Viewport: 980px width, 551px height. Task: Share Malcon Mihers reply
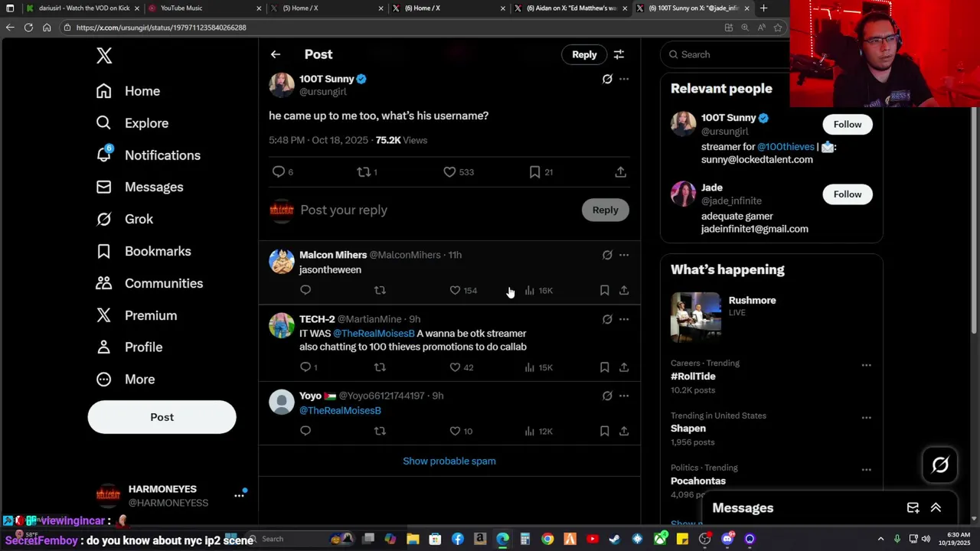point(624,290)
